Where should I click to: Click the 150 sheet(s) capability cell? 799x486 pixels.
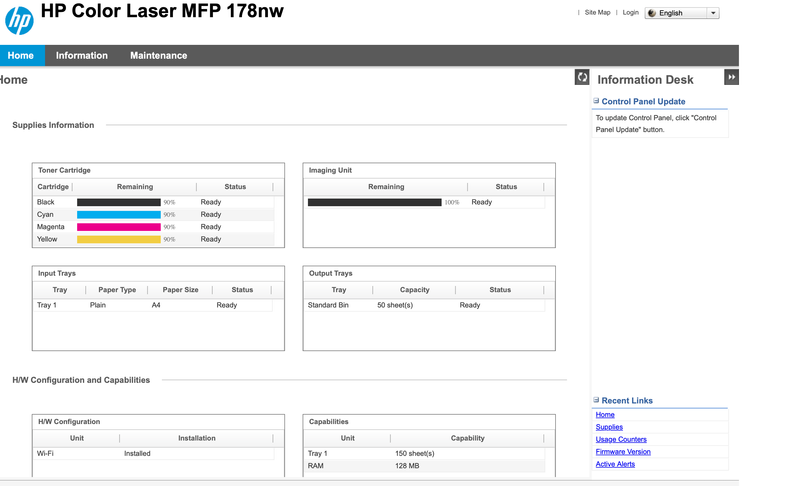[x=415, y=453]
